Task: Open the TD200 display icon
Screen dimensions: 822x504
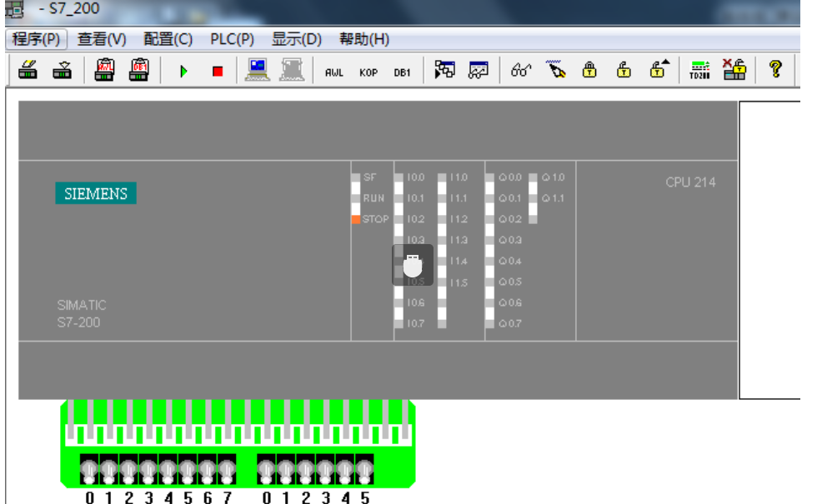Action: (699, 70)
